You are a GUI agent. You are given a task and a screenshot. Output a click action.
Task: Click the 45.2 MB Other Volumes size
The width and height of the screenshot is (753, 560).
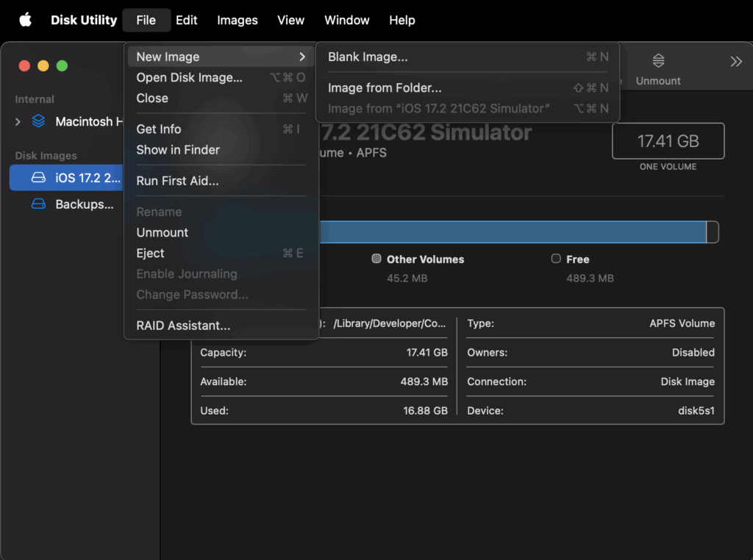pos(407,279)
